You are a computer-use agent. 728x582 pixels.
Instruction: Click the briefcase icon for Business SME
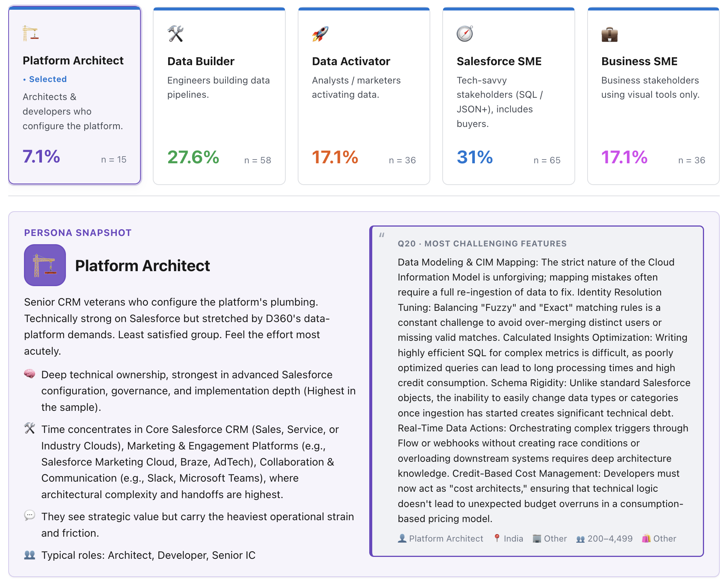point(609,34)
